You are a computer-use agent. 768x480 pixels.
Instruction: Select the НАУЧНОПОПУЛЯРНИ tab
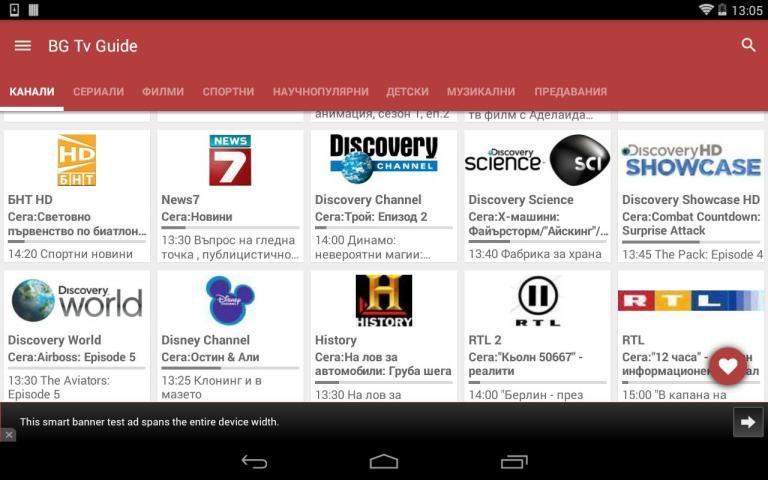point(320,92)
